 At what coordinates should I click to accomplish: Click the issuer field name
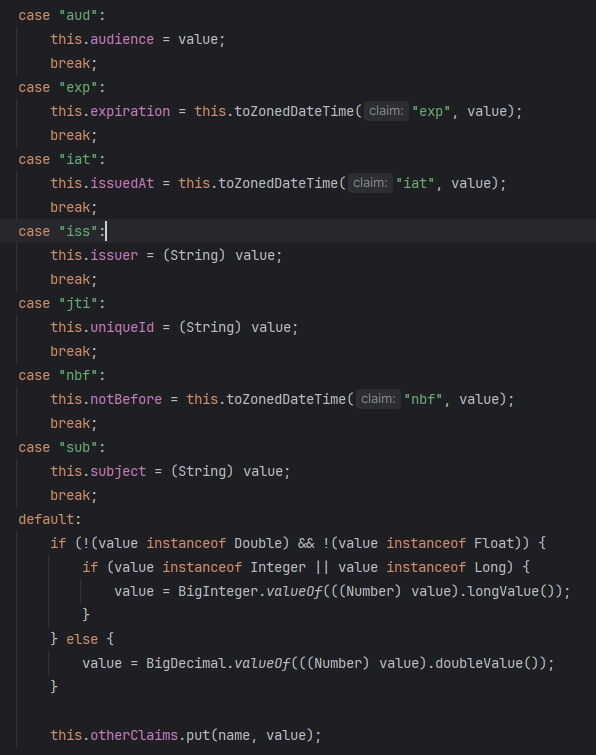pos(114,255)
